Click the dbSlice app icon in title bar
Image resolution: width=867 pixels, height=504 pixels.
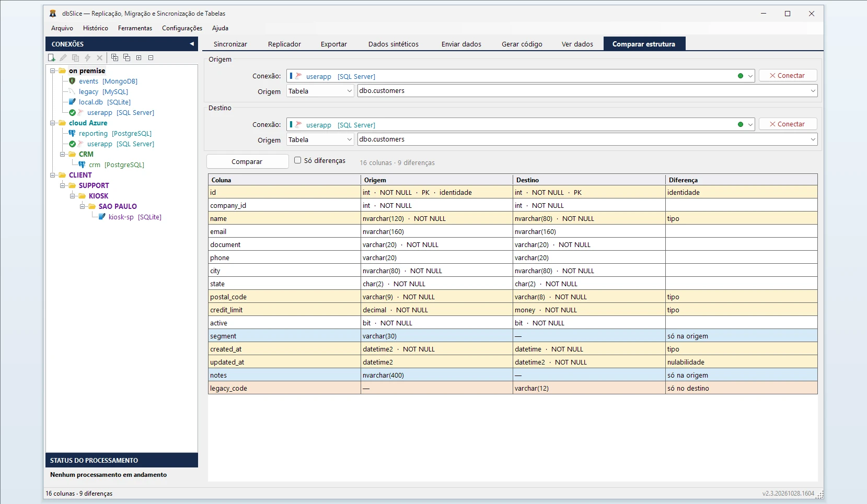53,14
